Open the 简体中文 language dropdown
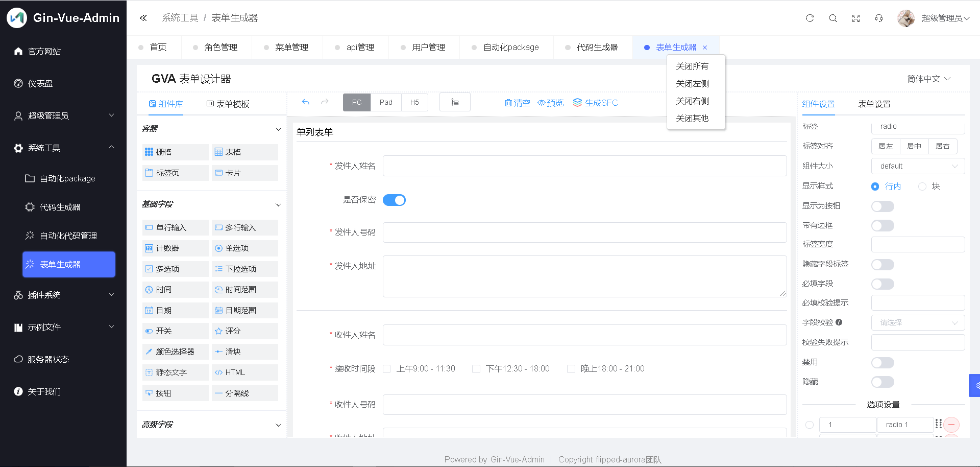 coord(928,79)
